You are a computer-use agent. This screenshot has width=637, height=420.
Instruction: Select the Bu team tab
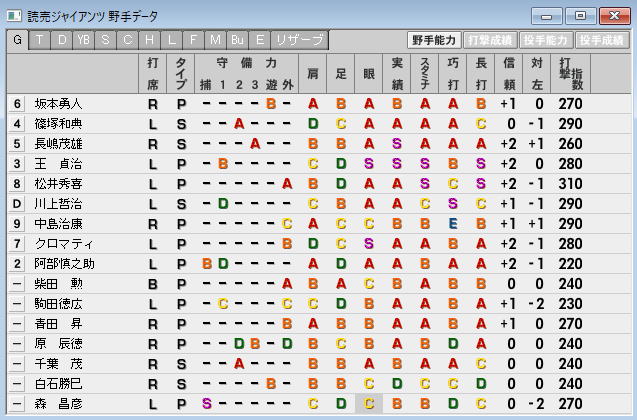(x=237, y=40)
